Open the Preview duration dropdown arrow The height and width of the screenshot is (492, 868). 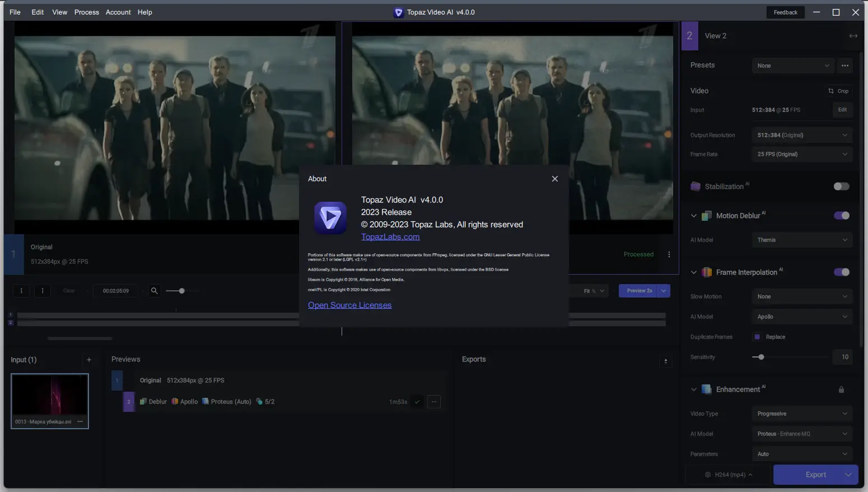[x=664, y=291]
